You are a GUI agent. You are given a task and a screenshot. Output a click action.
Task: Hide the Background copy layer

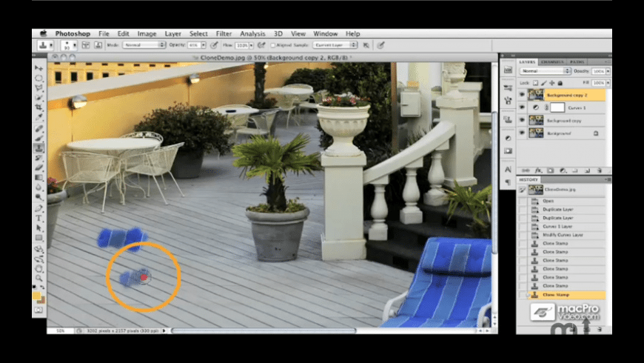[522, 121]
